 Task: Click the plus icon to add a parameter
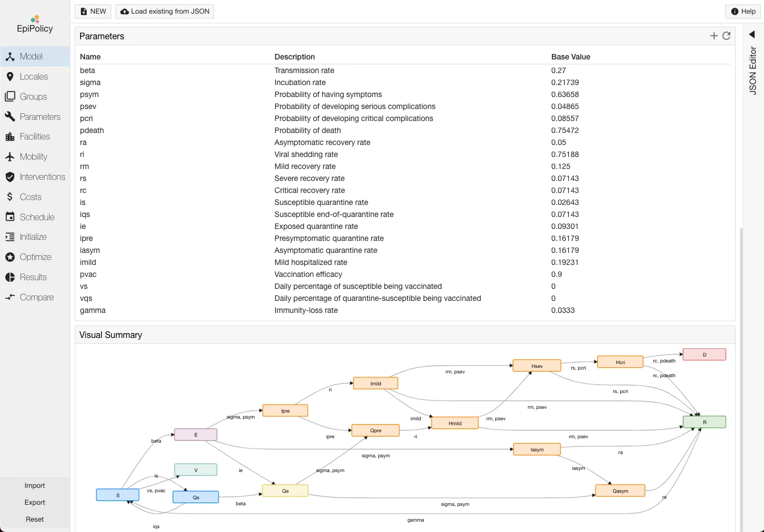(x=714, y=35)
